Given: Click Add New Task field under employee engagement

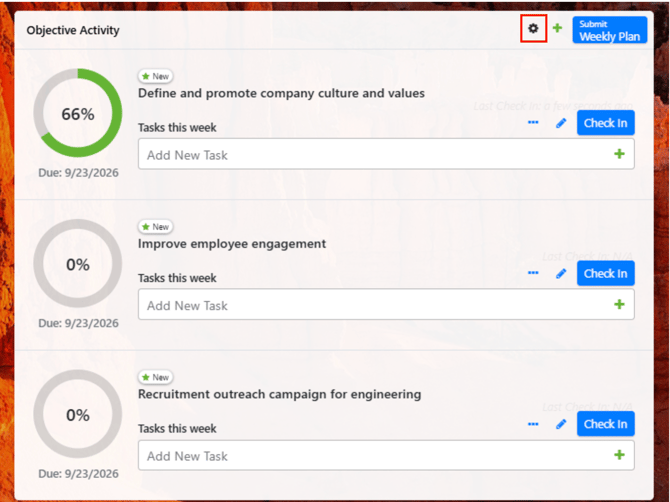Looking at the screenshot, I should pos(386,304).
